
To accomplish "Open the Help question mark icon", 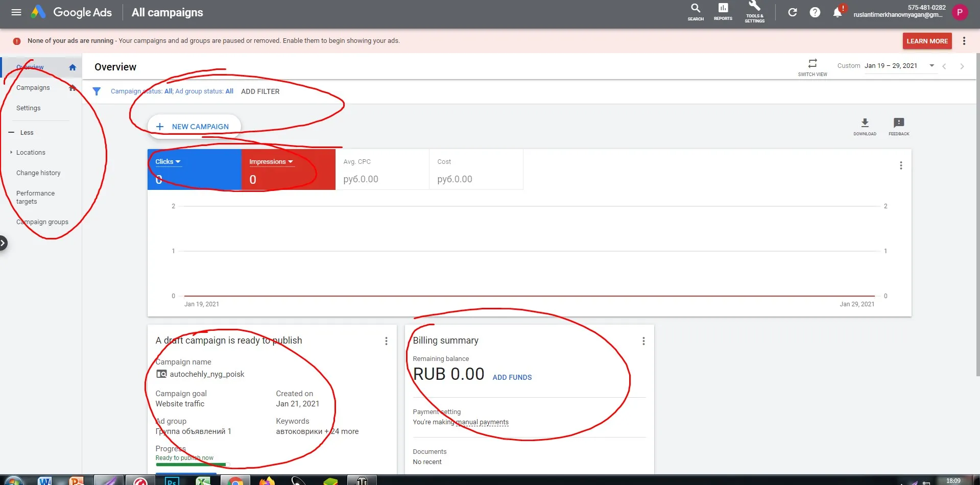I will coord(815,12).
